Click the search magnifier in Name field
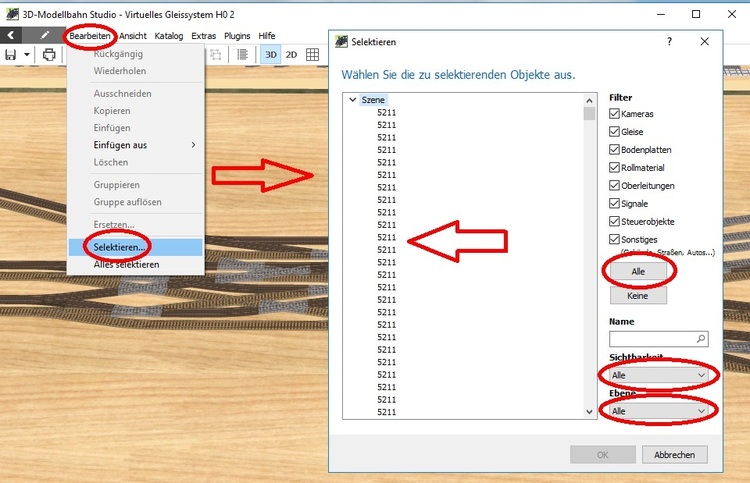 pos(701,339)
